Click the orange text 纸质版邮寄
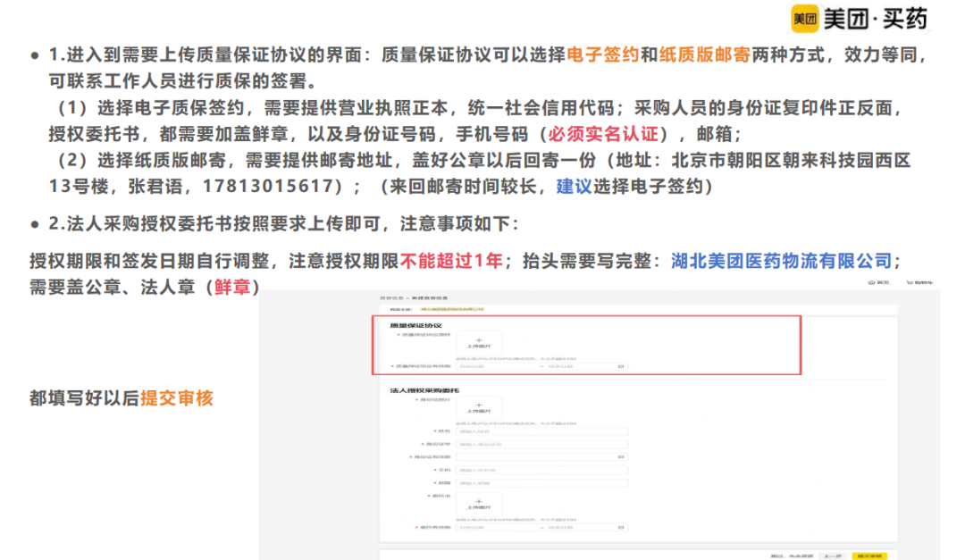Image resolution: width=965 pixels, height=560 pixels. pyautogui.click(x=705, y=54)
